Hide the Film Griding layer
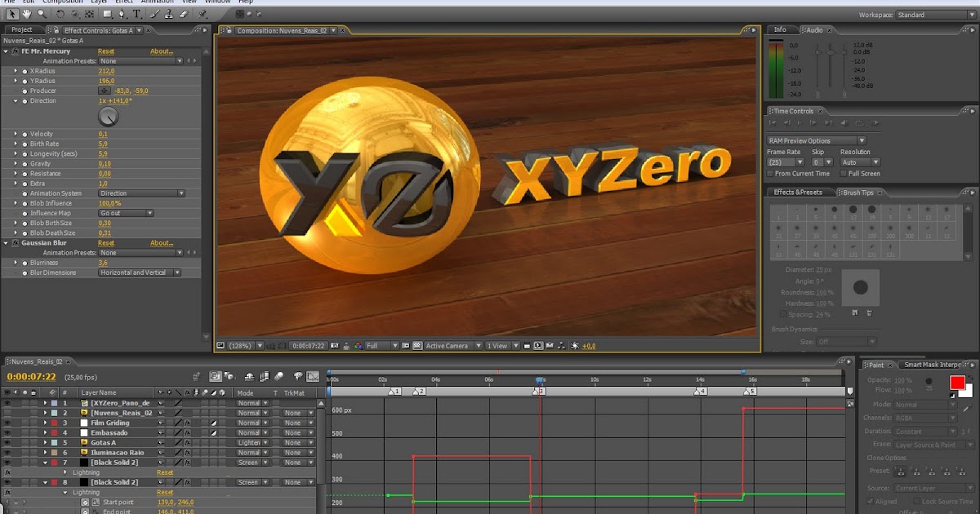 [7, 423]
